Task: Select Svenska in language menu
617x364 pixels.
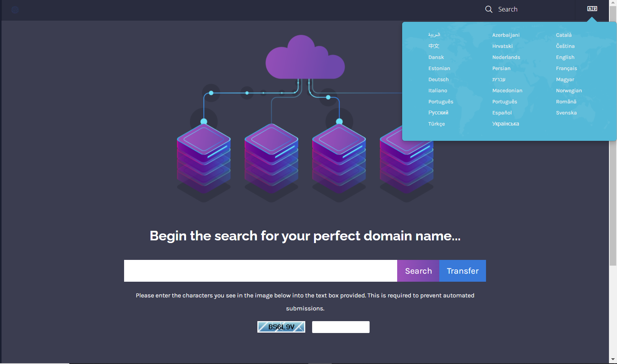Action: [566, 113]
